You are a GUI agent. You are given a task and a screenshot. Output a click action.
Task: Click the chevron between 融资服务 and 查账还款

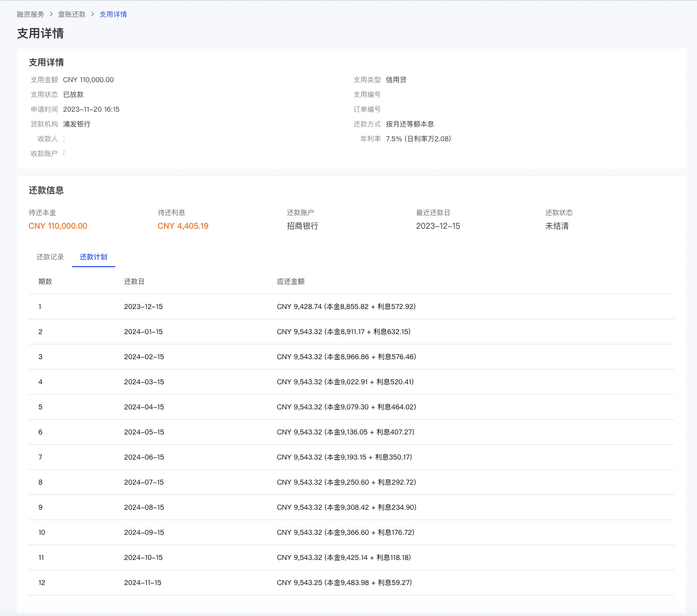[x=51, y=14]
